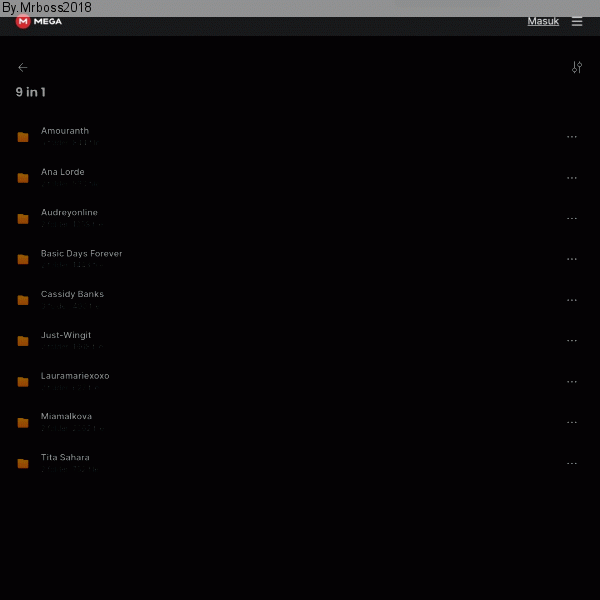Select the Lauramariexoxo folder name
Image resolution: width=600 pixels, height=600 pixels.
point(75,376)
